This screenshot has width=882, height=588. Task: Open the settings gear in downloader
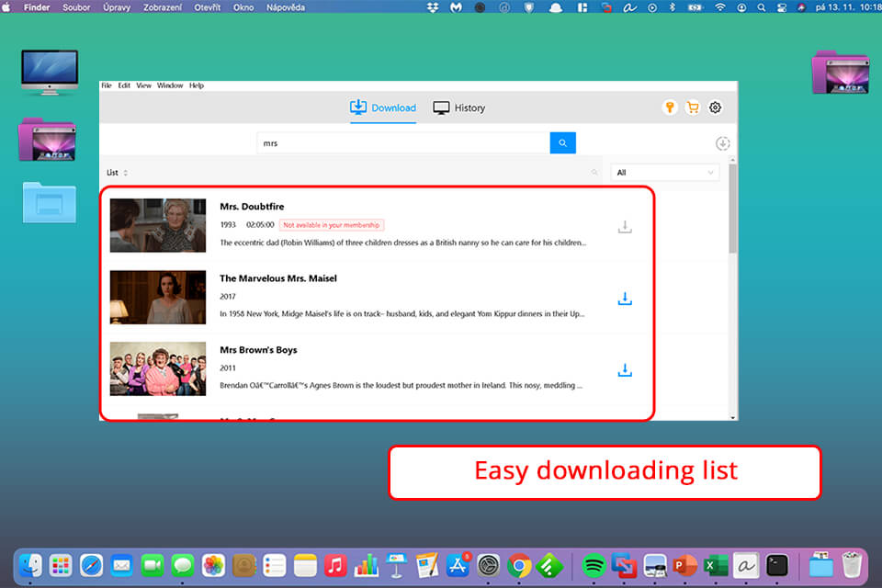point(715,107)
